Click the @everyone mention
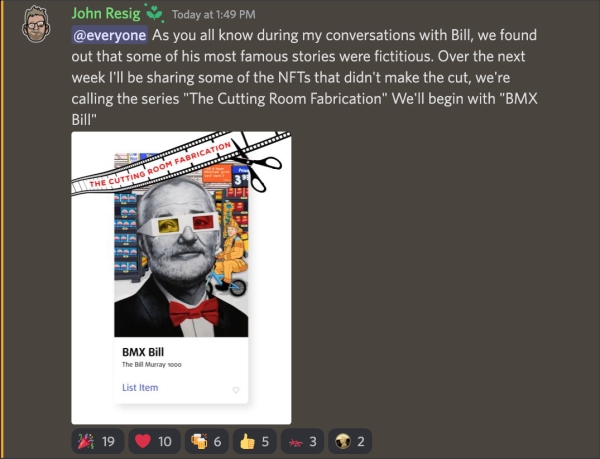The height and width of the screenshot is (459, 600). 109,35
